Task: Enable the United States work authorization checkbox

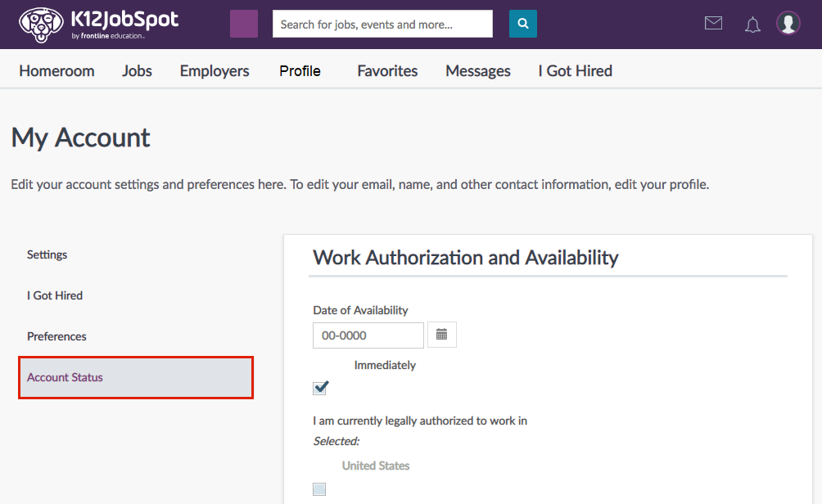Action: tap(319, 488)
